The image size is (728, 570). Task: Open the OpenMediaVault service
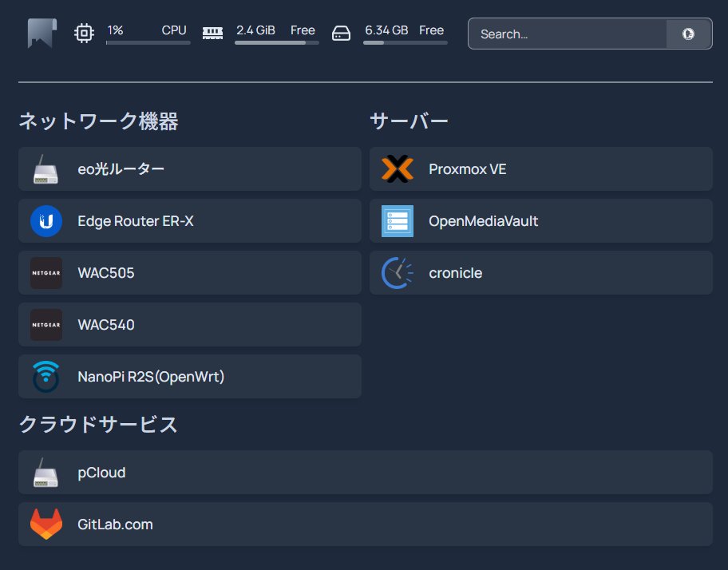click(x=541, y=221)
